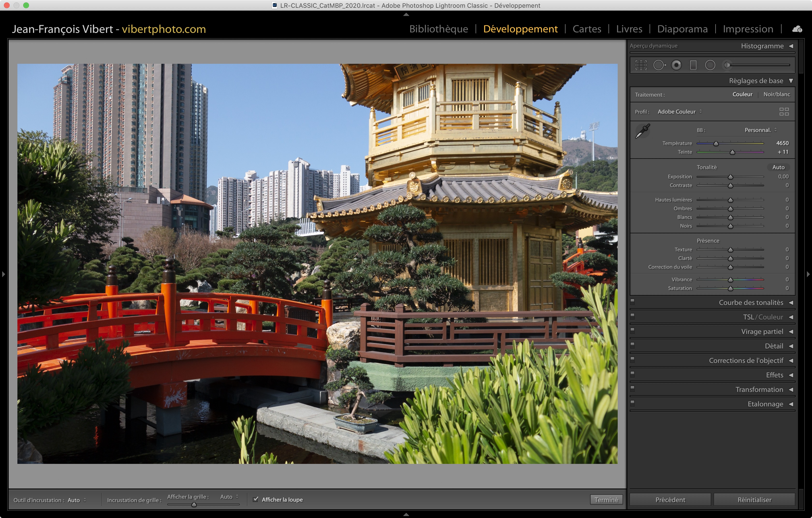Open the Impression module

(x=747, y=29)
